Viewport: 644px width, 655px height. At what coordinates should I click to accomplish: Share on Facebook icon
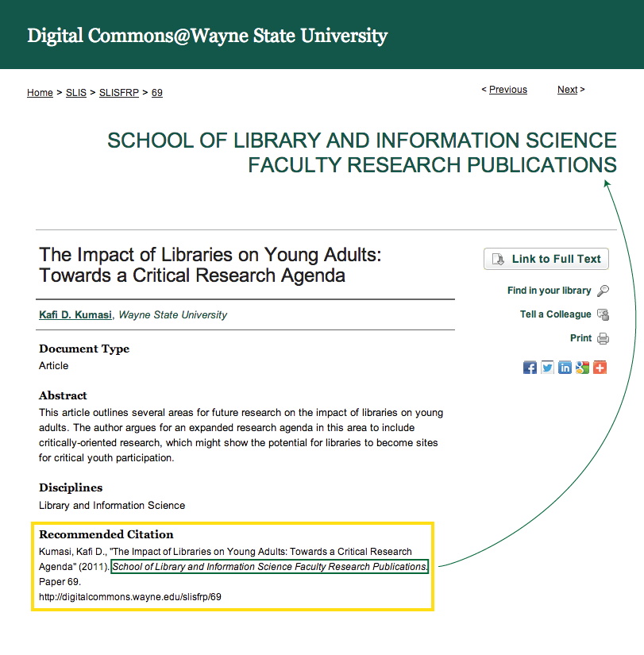click(x=530, y=368)
